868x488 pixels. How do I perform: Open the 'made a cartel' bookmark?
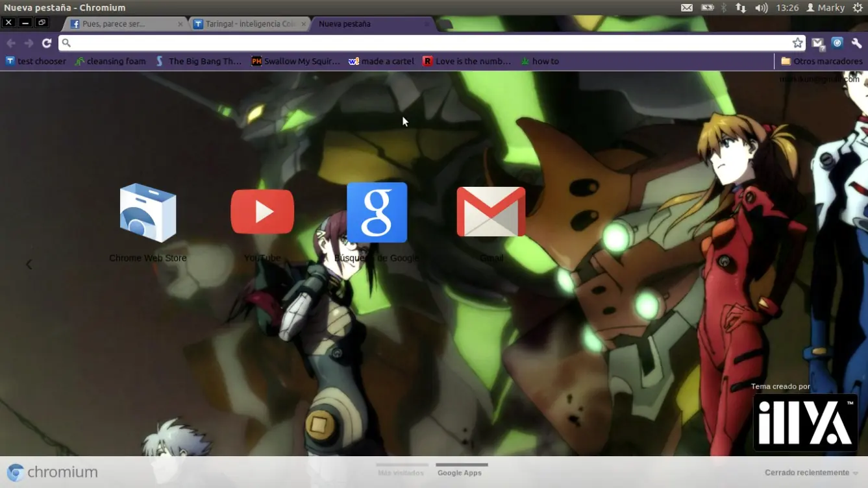pyautogui.click(x=382, y=61)
